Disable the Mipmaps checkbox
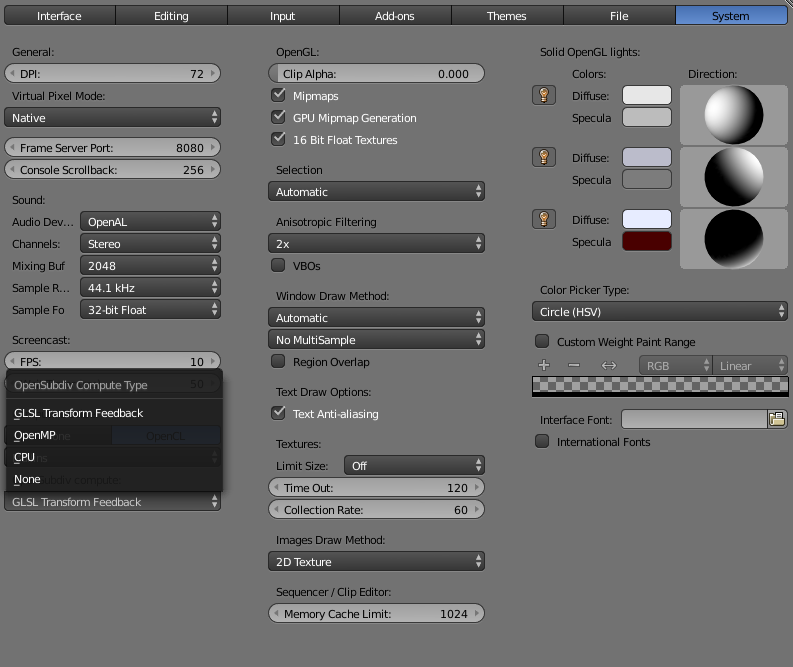Screen dimensions: 793x667 point(278,95)
